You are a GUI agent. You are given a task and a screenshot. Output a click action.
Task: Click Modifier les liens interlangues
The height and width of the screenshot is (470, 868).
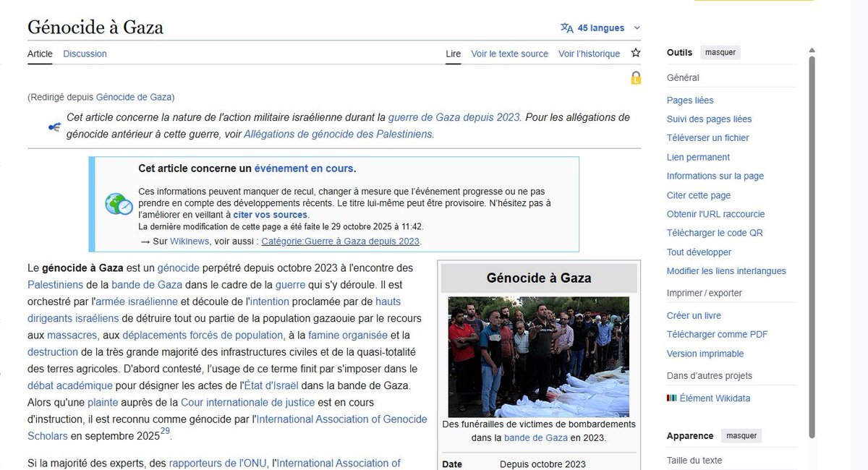pos(726,271)
